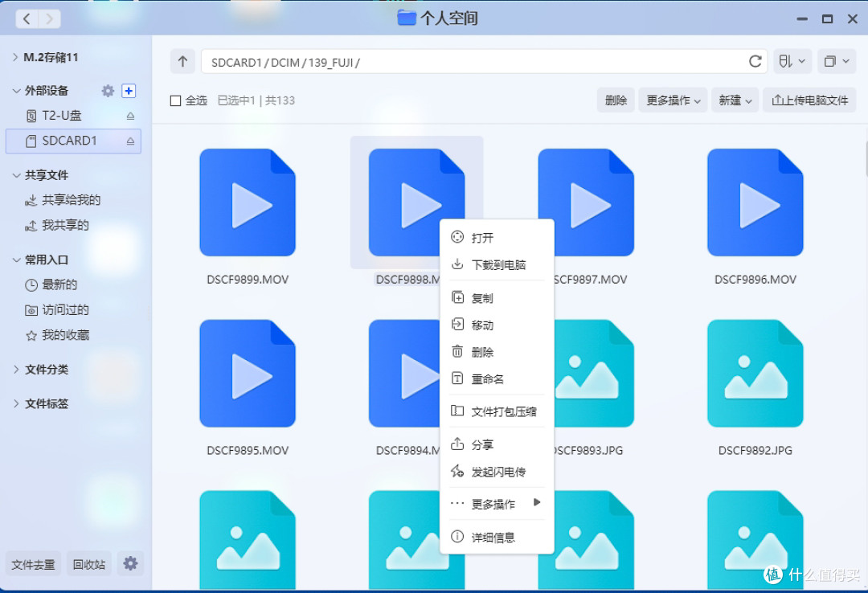Screen dimensions: 868x593
Task: Choose 发起闪电传 in the context menu
Action: 497,472
